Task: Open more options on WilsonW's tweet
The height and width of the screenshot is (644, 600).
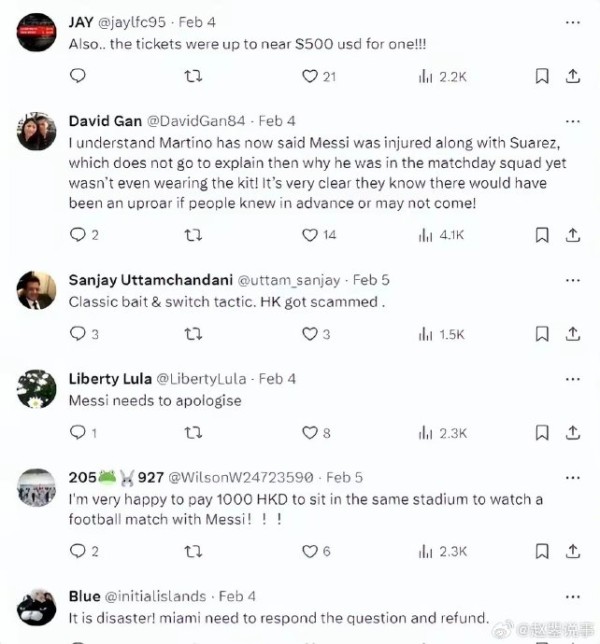Action: tap(573, 478)
